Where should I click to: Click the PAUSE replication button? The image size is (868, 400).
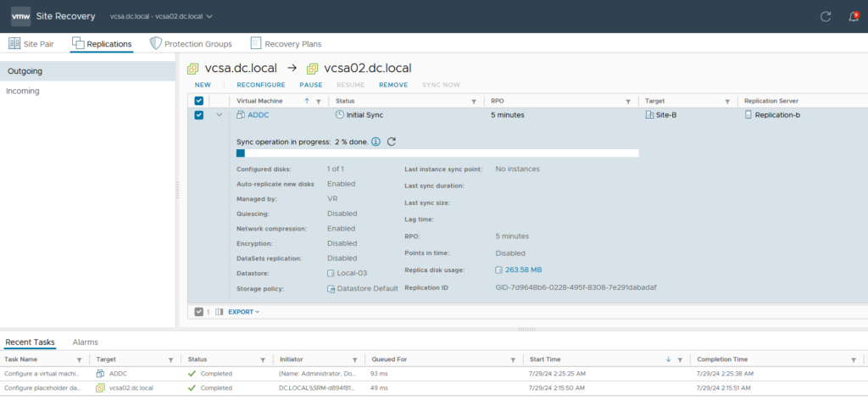(x=311, y=86)
